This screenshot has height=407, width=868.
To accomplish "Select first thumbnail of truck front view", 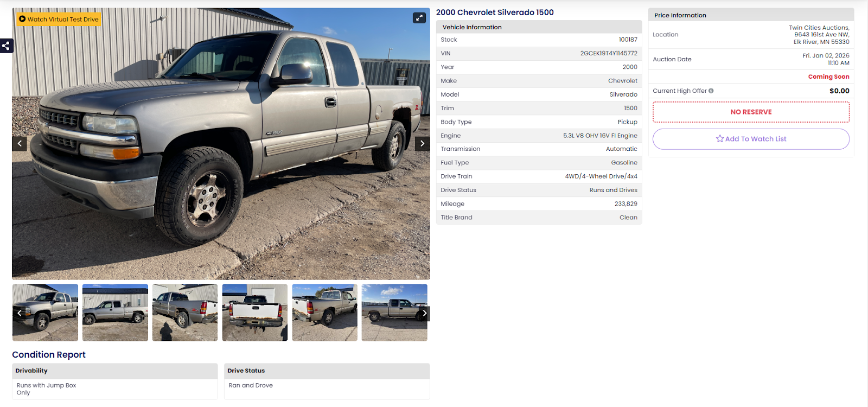I will tap(46, 313).
